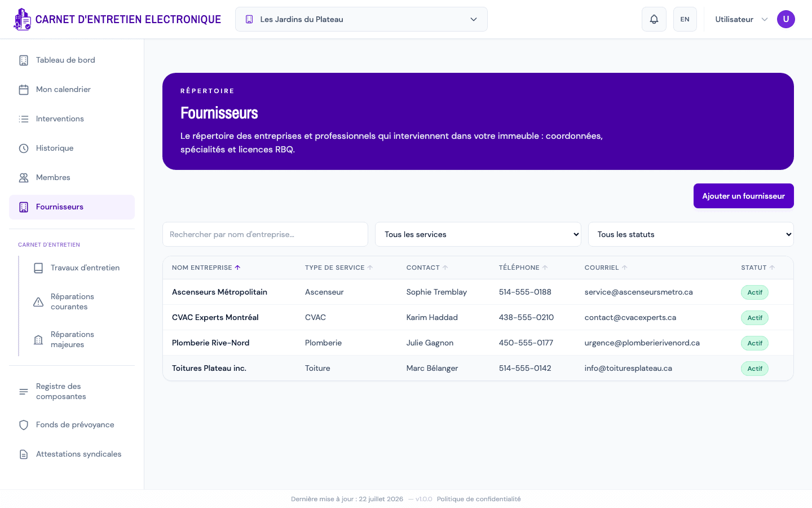Go to Fonds de prévoyance
The width and height of the screenshot is (812, 508).
pyautogui.click(x=72, y=425)
